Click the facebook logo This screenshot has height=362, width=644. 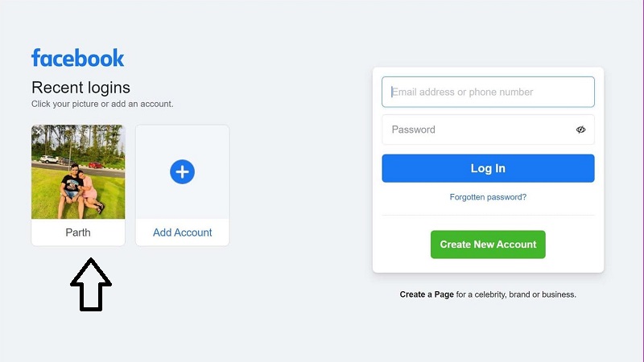tap(78, 58)
